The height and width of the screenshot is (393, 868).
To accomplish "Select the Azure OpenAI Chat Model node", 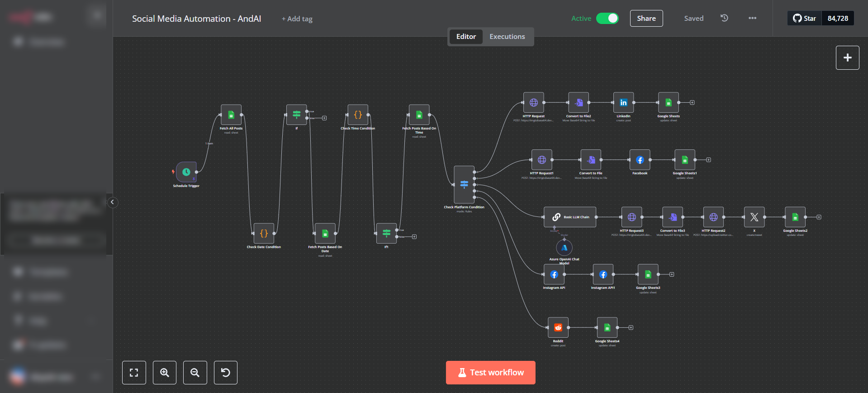I will [564, 248].
